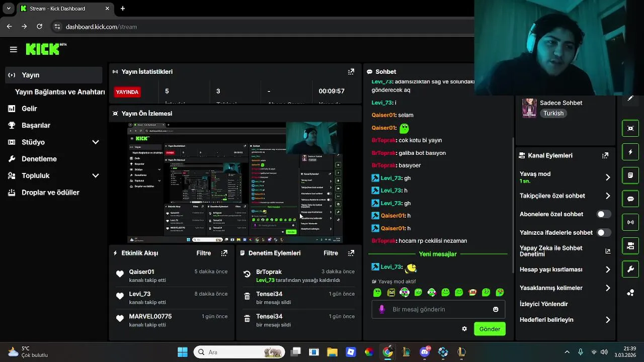Click the purple microphone icon in chat box
This screenshot has width=644, height=362.
click(382, 309)
